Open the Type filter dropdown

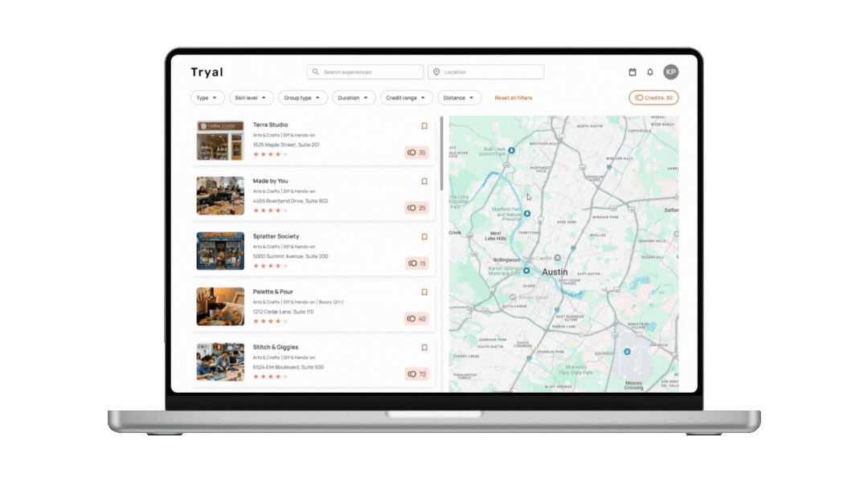[x=207, y=97]
